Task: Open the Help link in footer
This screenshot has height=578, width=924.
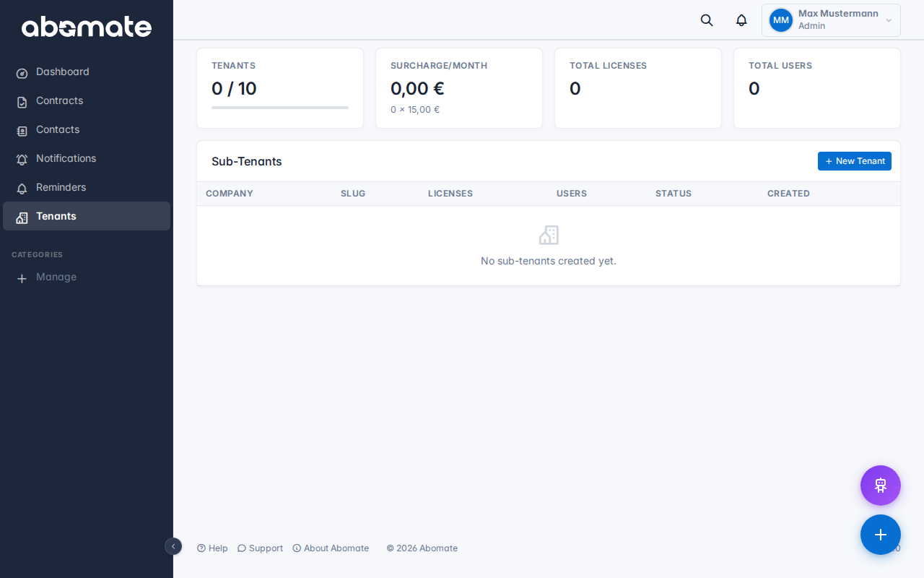Action: [x=212, y=548]
